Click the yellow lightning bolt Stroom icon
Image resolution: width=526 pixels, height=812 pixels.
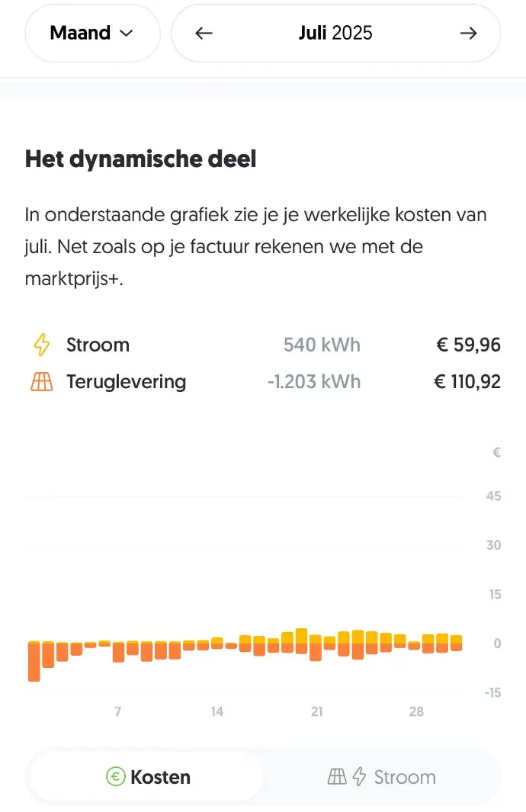(42, 345)
